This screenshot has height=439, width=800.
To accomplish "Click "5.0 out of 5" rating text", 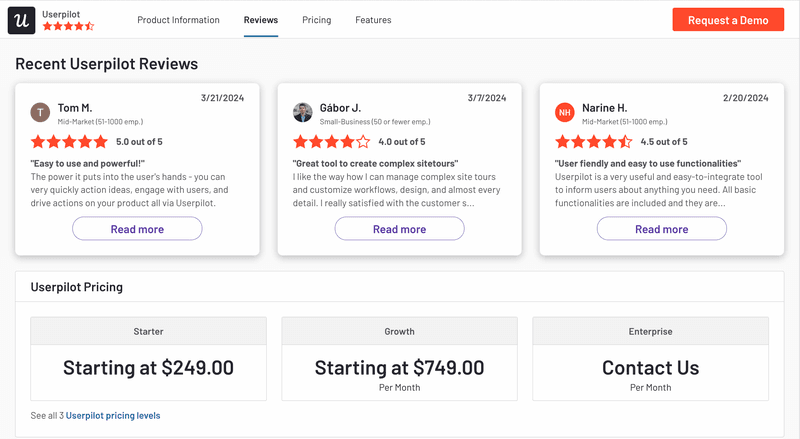I will tap(139, 142).
